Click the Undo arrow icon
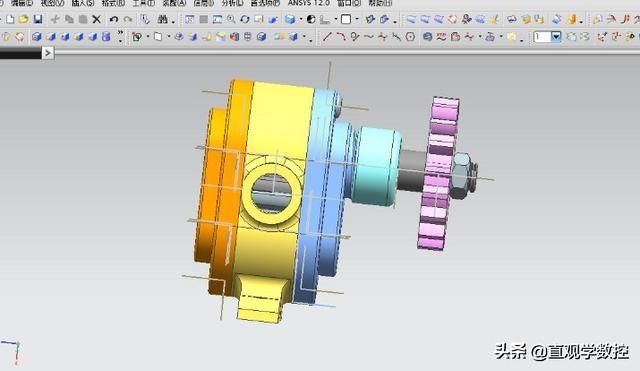Viewport: 640px width, 371px height. [x=114, y=19]
